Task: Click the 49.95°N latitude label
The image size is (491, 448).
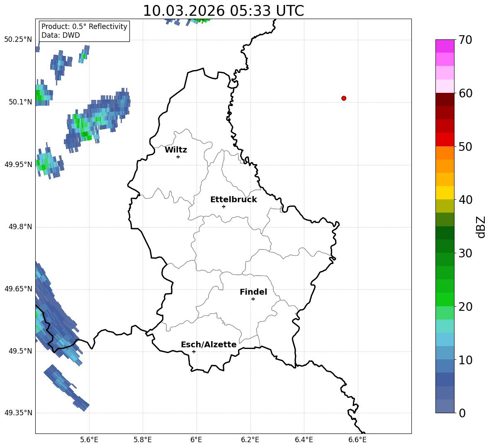Action: [18, 164]
